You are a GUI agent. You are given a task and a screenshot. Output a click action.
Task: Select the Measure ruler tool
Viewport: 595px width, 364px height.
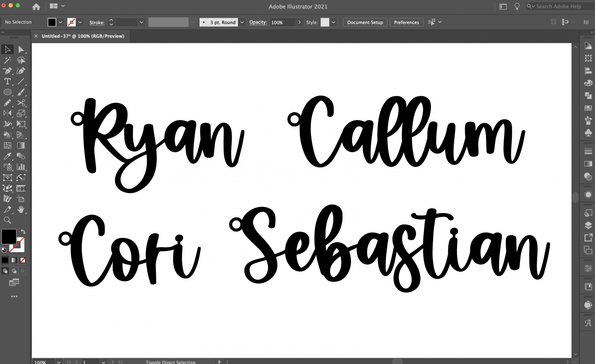click(21, 188)
